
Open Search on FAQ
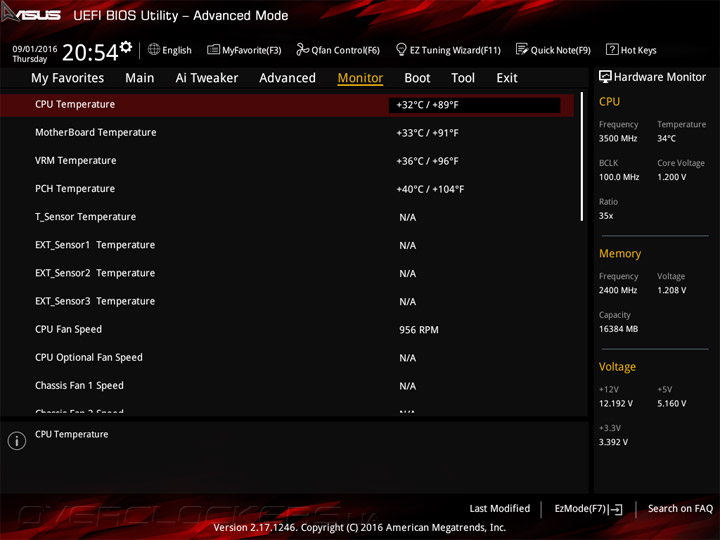click(x=681, y=508)
